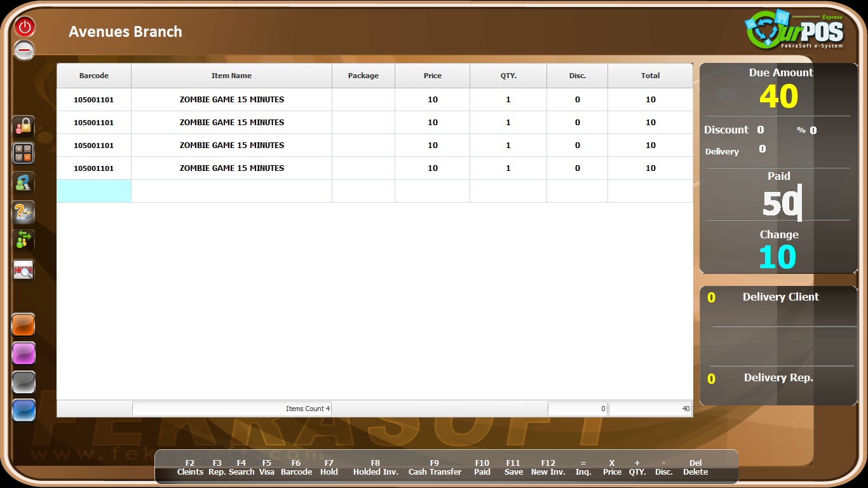Select the blue theme color button
This screenshot has width=868, height=488.
tap(24, 410)
